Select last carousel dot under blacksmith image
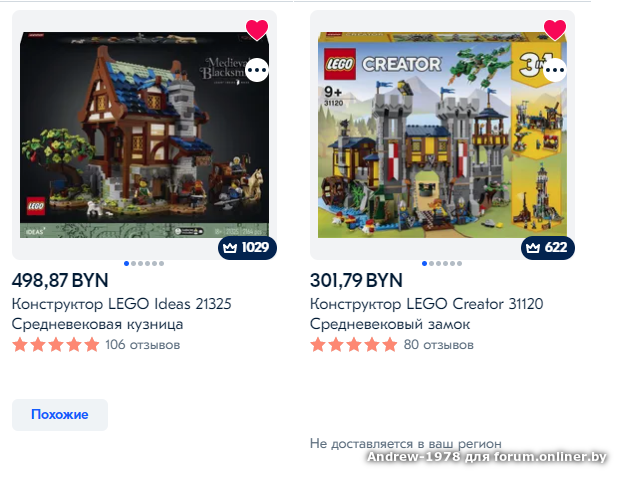Viewport: 630px width, 480px height. click(161, 263)
